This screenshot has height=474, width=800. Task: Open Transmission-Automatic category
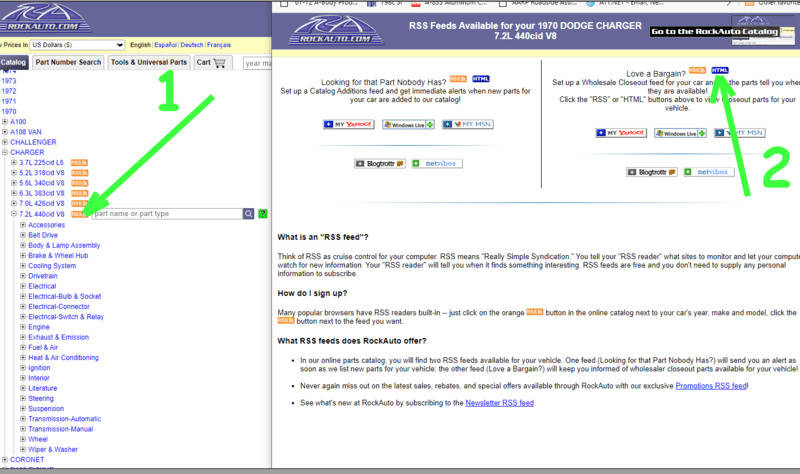coord(65,419)
